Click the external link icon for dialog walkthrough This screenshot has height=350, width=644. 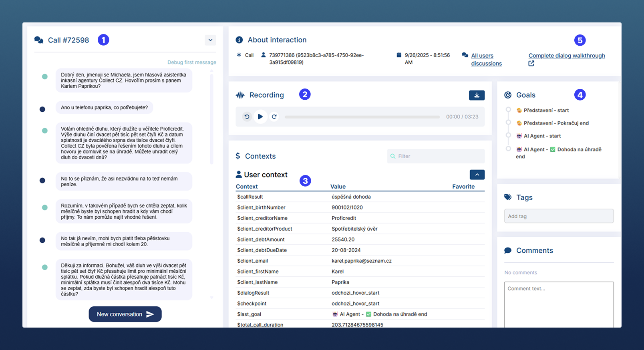coord(531,63)
